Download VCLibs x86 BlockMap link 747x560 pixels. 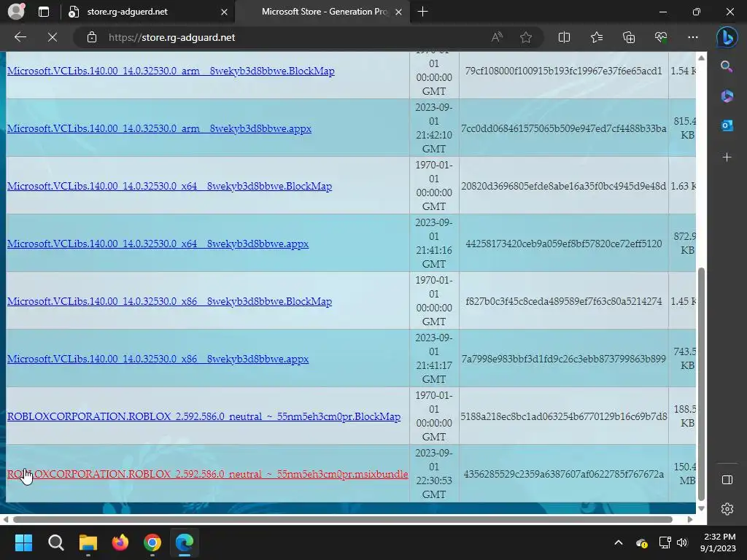pos(169,301)
